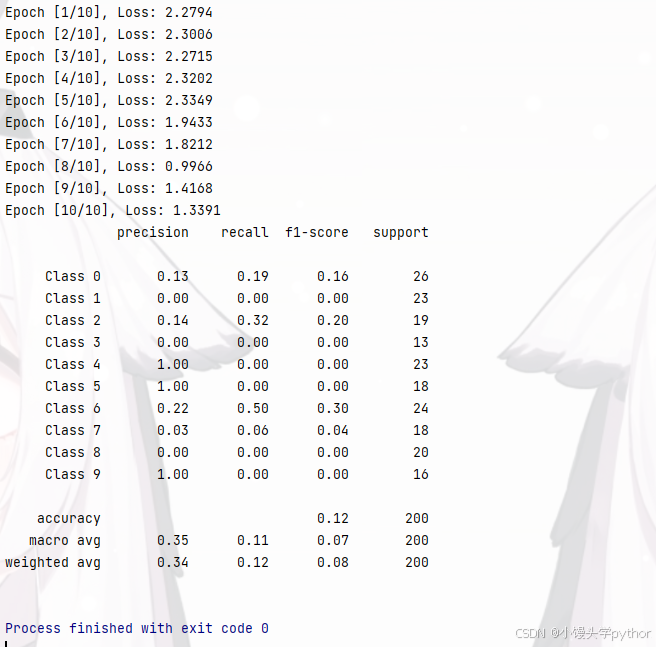Click Class 1 support value 23
Image resolution: width=656 pixels, height=647 pixels.
(x=421, y=298)
